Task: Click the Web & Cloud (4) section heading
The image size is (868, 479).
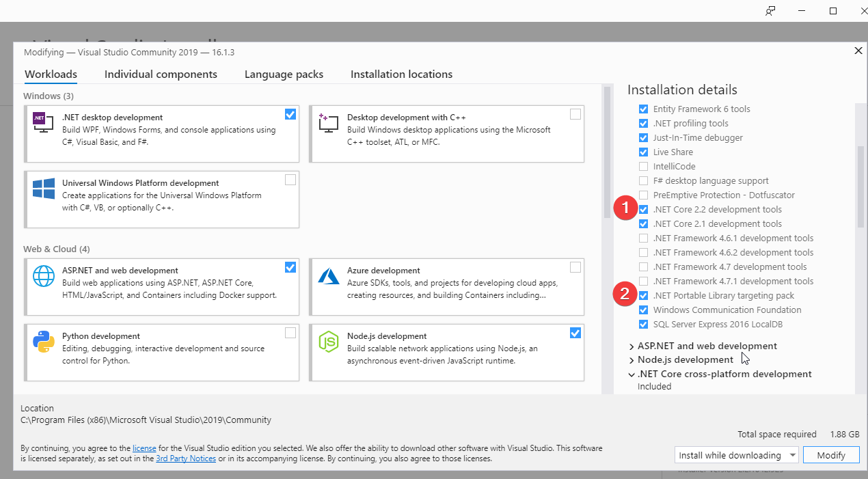Action: pyautogui.click(x=56, y=249)
